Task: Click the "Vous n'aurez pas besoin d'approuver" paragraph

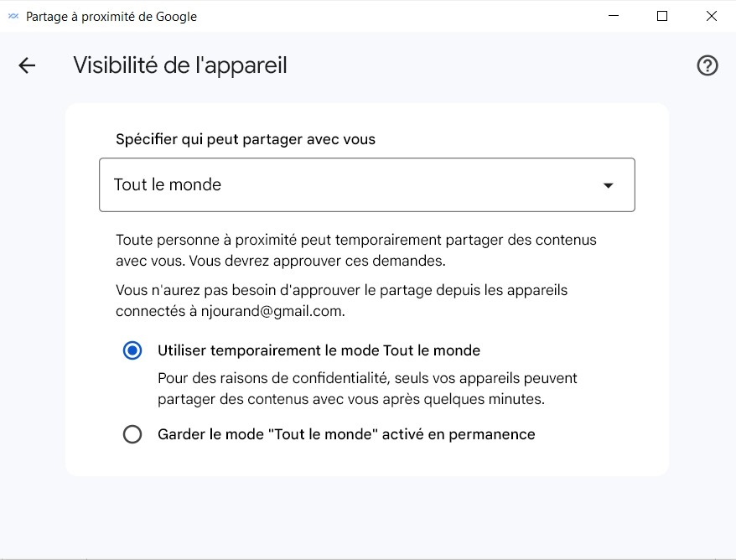Action: [x=342, y=300]
